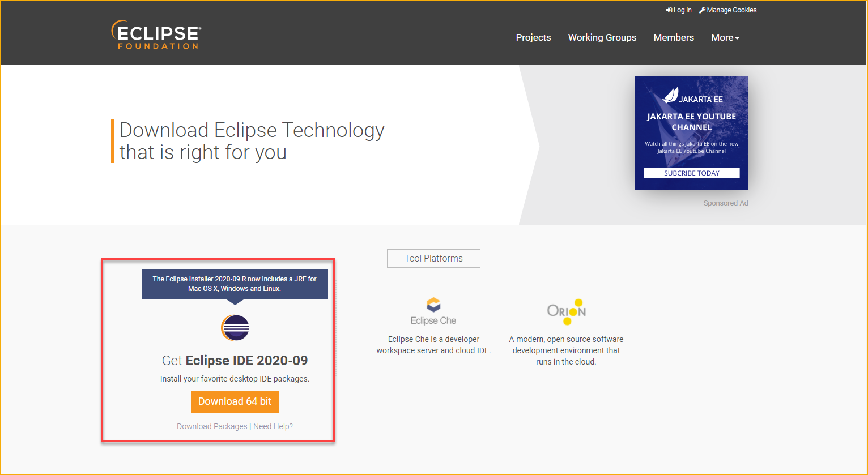Click 'Install your favorite desktop IDE packages' text
The image size is (868, 475).
pyautogui.click(x=235, y=379)
